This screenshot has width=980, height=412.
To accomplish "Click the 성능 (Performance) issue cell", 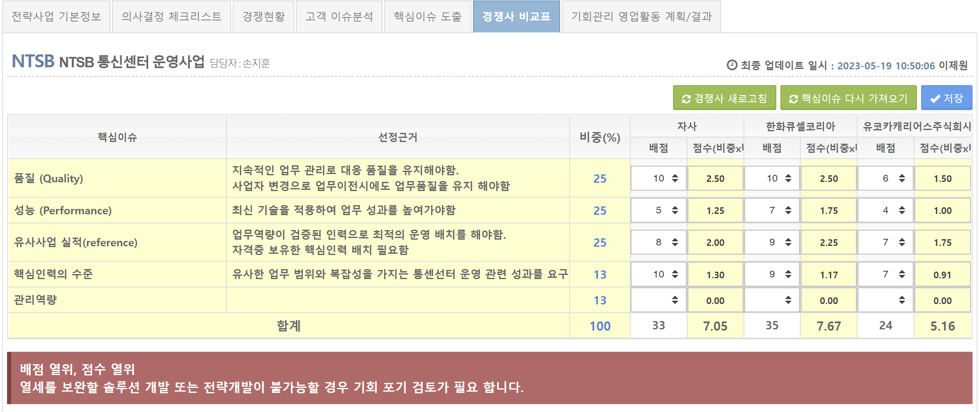I will [x=117, y=210].
